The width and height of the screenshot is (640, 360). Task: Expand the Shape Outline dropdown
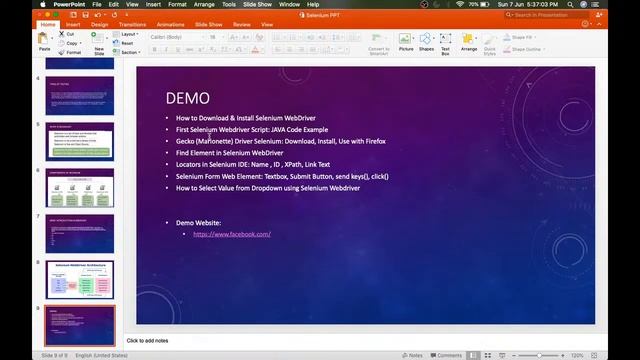point(544,49)
